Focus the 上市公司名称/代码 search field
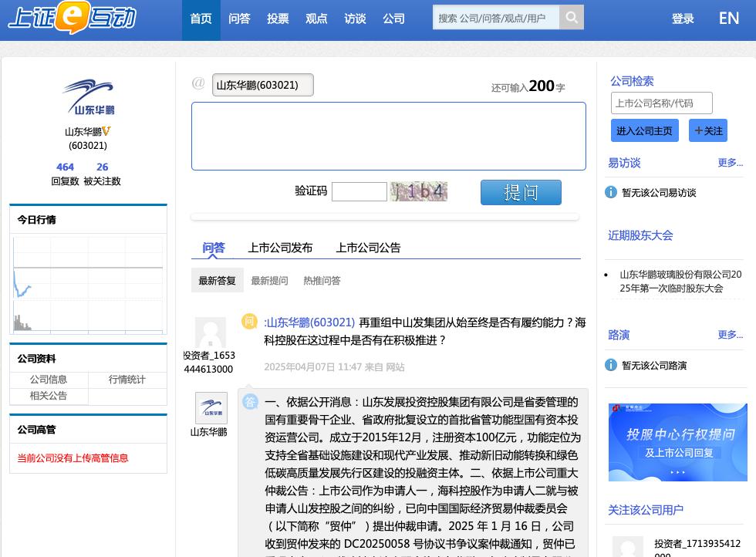Image resolution: width=756 pixels, height=557 pixels. pyautogui.click(x=661, y=103)
